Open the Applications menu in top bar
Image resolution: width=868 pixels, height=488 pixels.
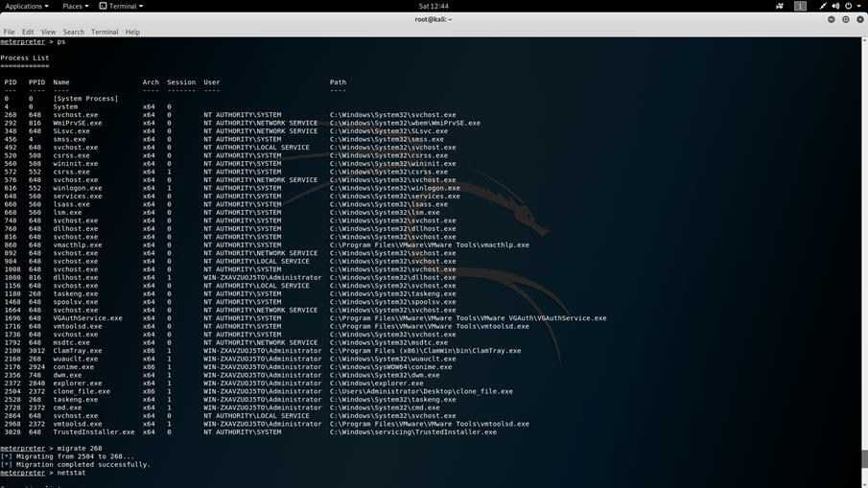27,6
